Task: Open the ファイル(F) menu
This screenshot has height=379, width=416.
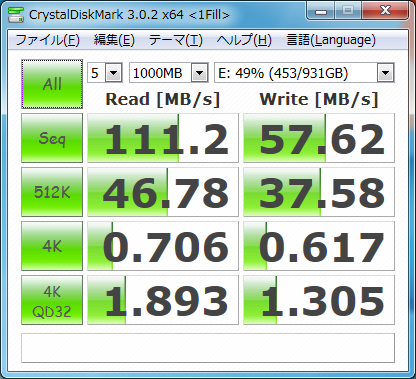Action: (x=47, y=40)
